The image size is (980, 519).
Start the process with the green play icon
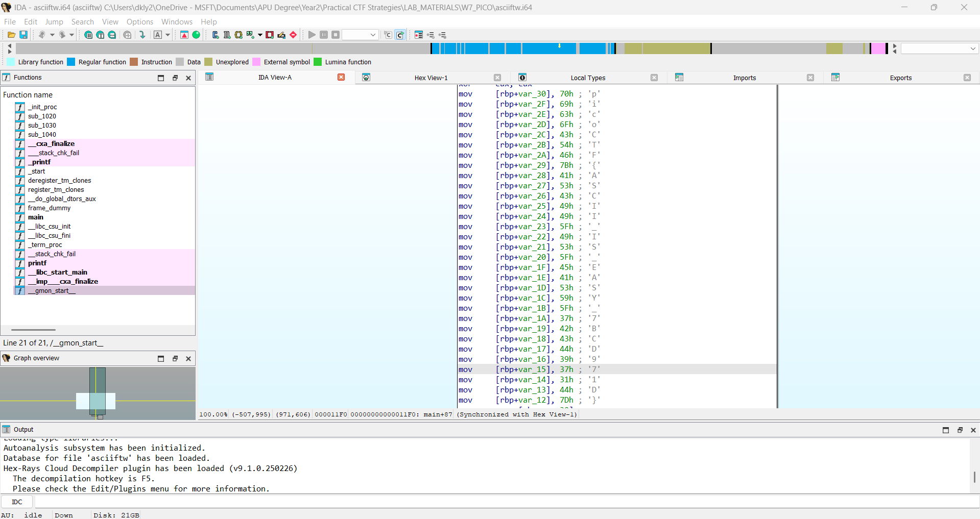point(312,35)
